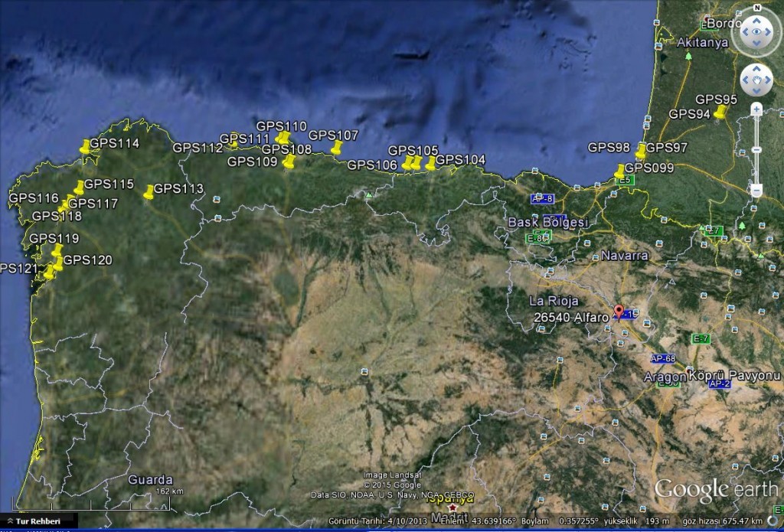The height and width of the screenshot is (532, 784).
Task: Open the GPS104 placemark pin
Action: pos(431,163)
